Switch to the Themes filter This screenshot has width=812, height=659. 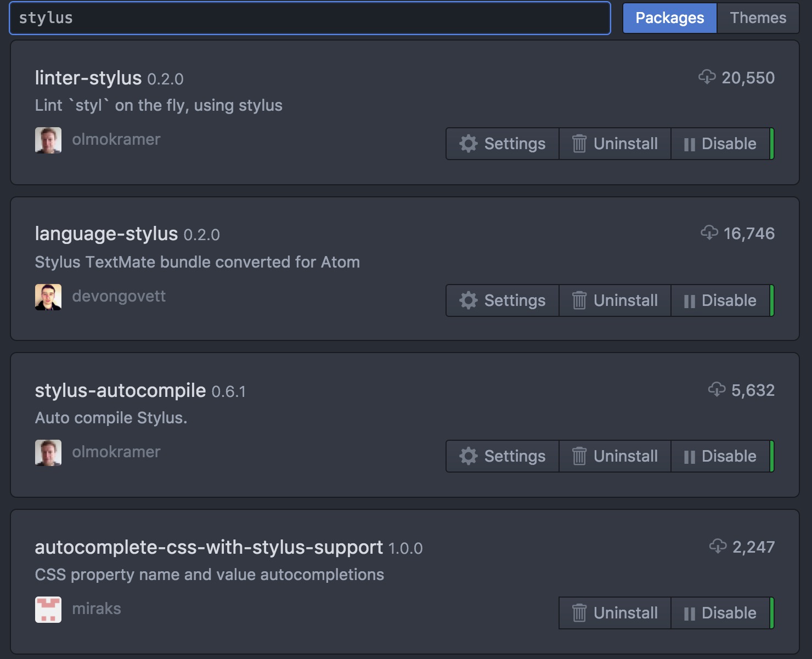758,18
